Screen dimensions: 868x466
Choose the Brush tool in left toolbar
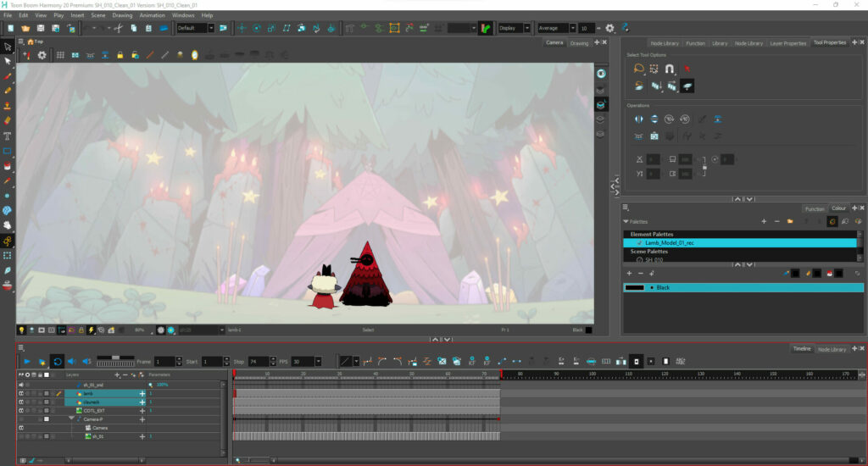(7, 76)
